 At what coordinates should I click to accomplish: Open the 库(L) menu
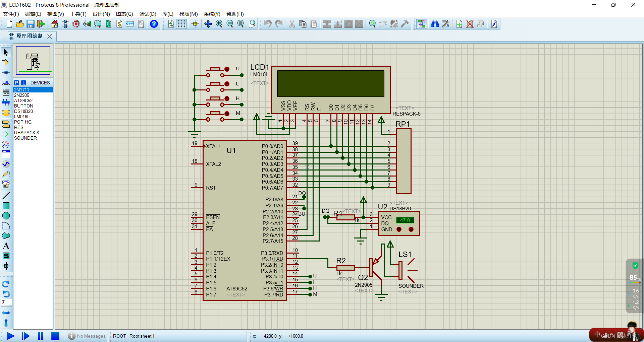pyautogui.click(x=168, y=14)
